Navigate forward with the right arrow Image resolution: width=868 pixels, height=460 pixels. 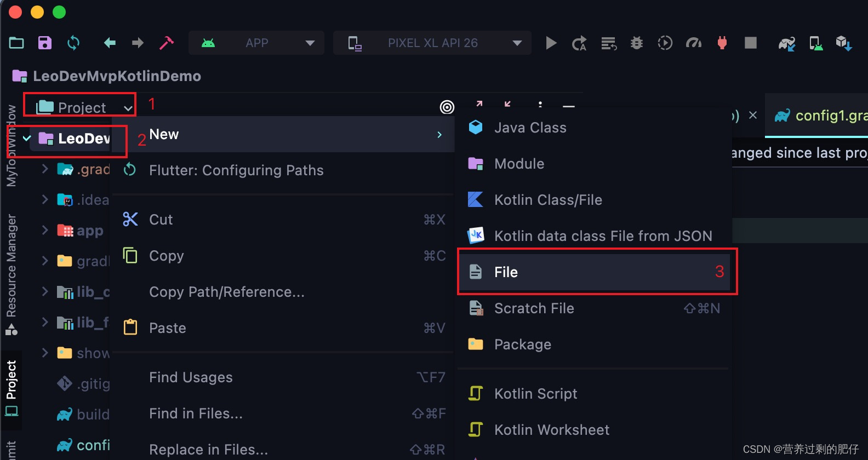click(x=138, y=43)
